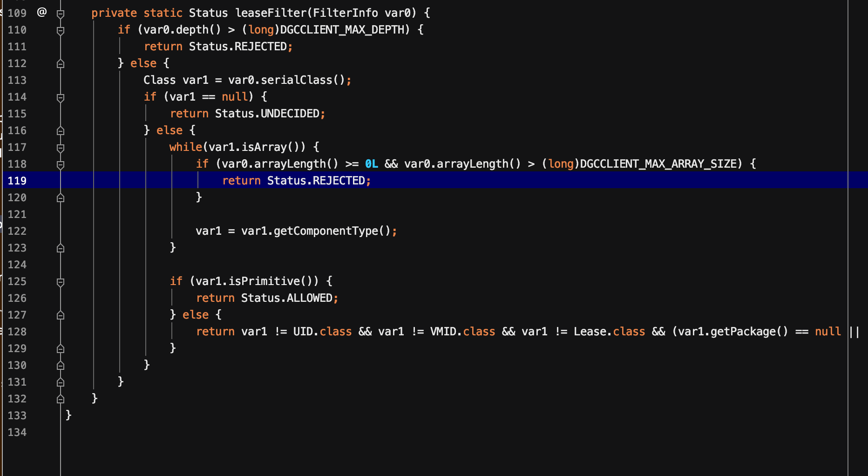Viewport: 868px width, 476px height.
Task: Click the fold end marker on line 120
Action: coord(61,198)
